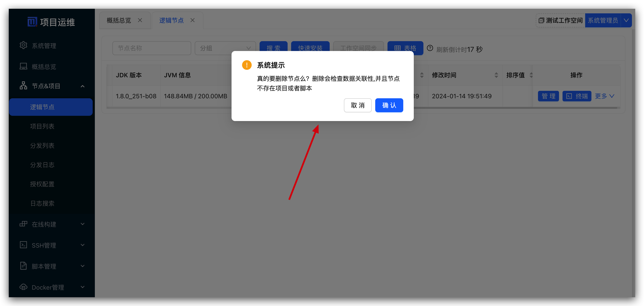Open the 系统管理 settings section
This screenshot has height=306, width=644.
tap(23, 45)
